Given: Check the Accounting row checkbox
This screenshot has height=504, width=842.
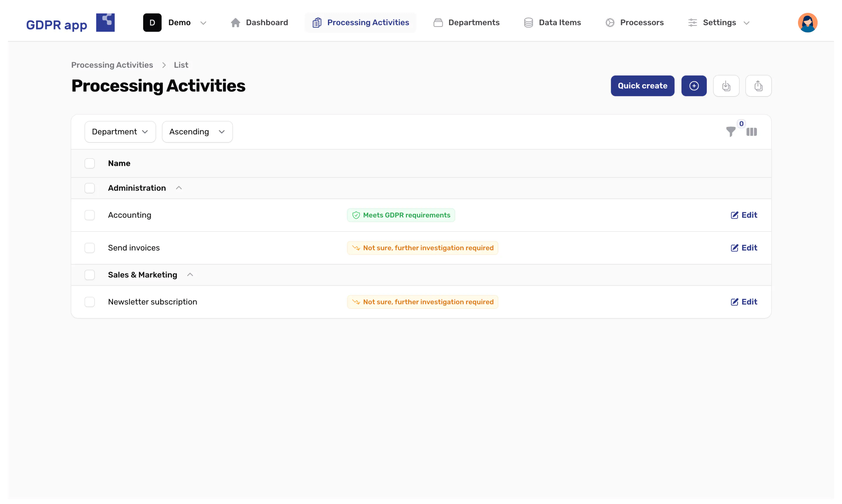Looking at the screenshot, I should point(90,215).
